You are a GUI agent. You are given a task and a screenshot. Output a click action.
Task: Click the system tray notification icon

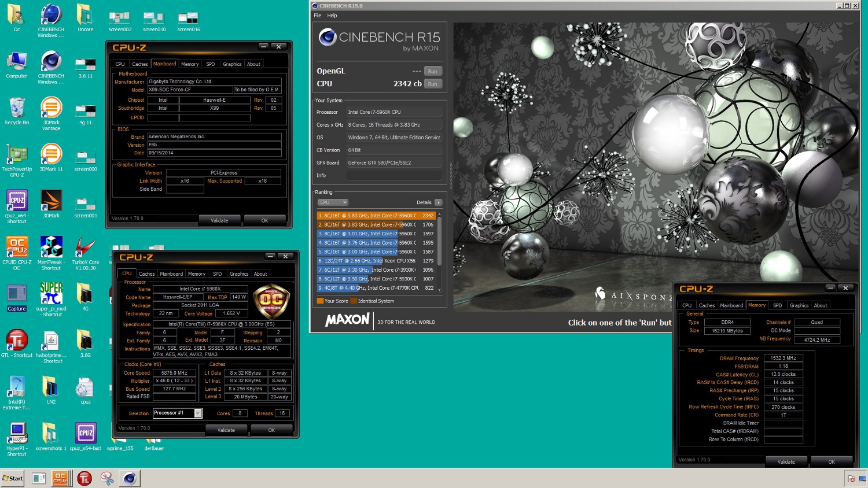point(852,478)
